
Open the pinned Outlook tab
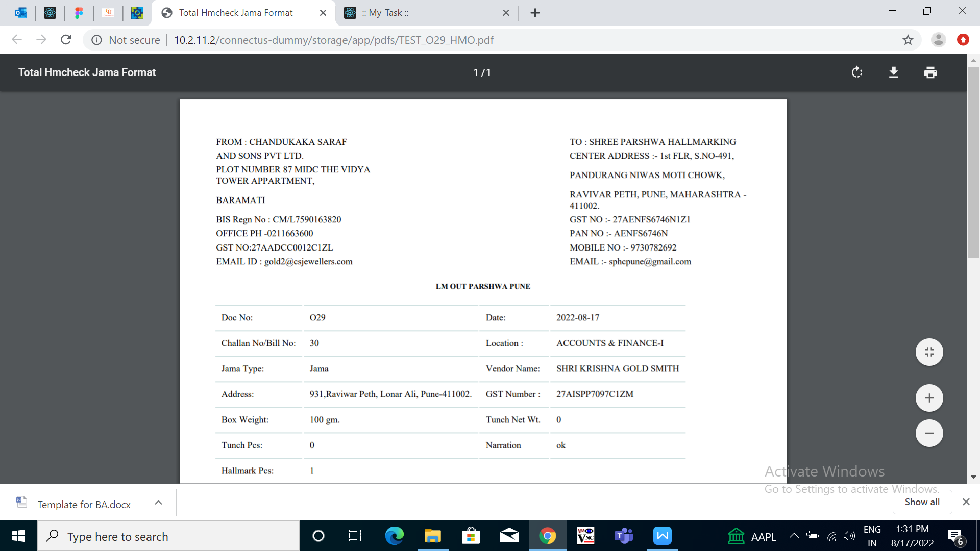pos(21,13)
